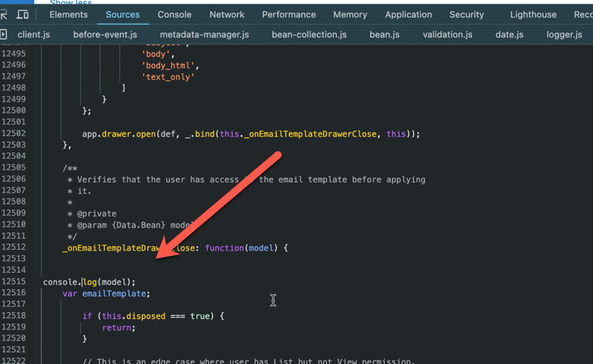Open the Application tab

pos(408,15)
